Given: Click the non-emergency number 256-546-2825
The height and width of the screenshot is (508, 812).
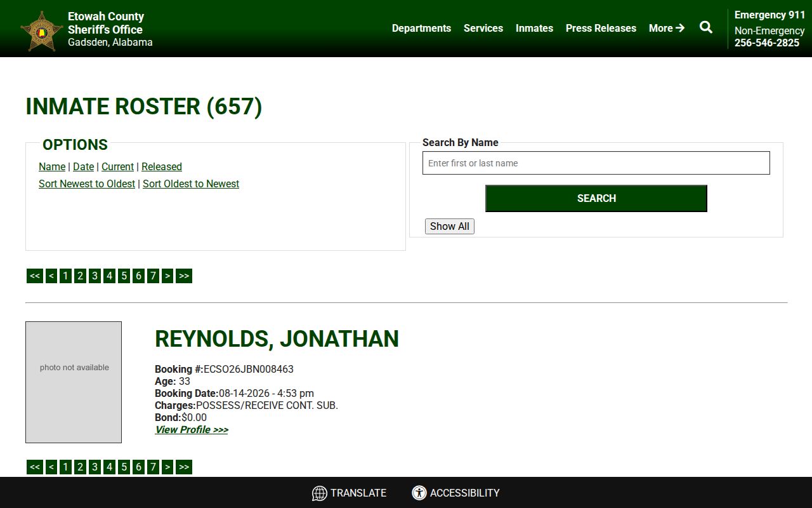Looking at the screenshot, I should [767, 43].
